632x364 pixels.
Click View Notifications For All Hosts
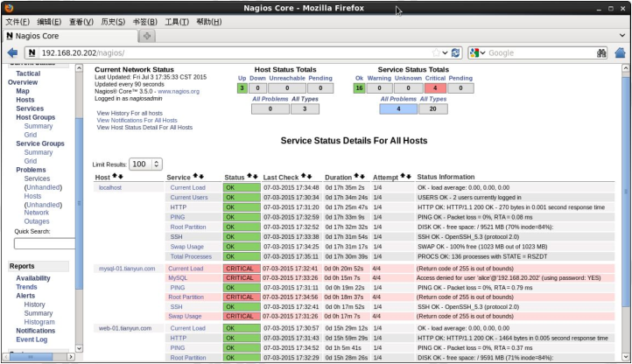point(137,120)
